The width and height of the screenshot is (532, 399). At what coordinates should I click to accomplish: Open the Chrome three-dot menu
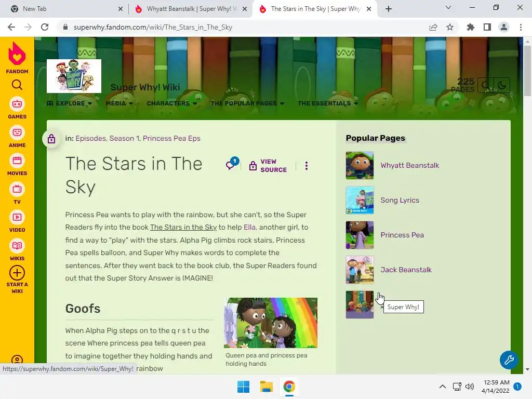[x=521, y=27]
